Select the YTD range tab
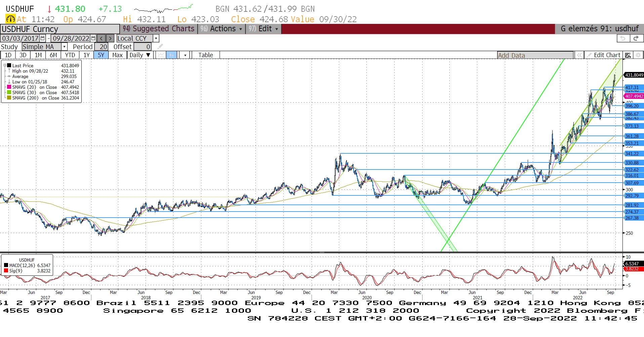 70,55
